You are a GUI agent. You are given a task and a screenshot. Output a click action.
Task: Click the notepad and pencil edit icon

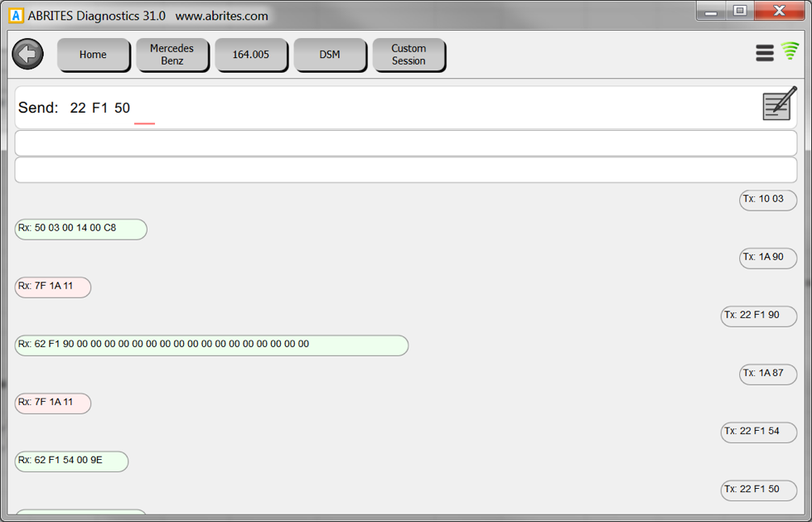(780, 104)
